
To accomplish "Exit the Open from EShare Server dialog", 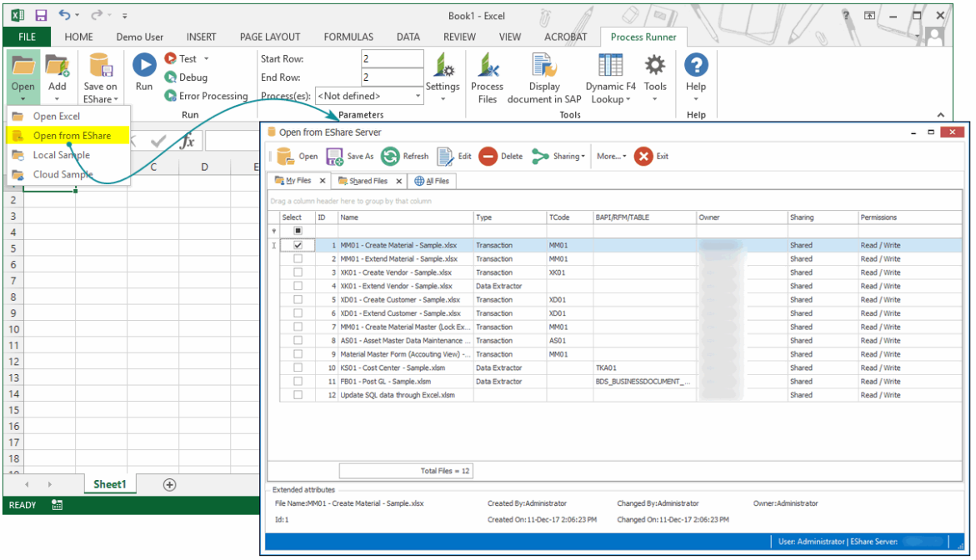I will tap(651, 156).
